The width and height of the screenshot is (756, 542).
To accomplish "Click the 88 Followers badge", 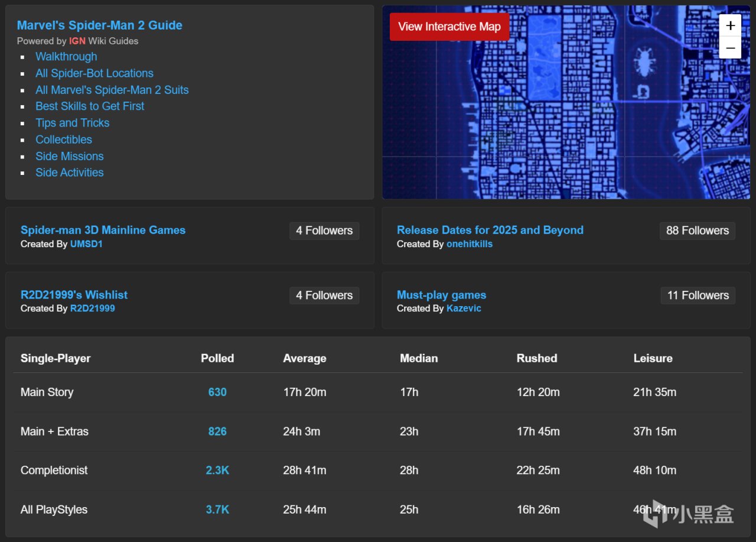I will point(698,231).
